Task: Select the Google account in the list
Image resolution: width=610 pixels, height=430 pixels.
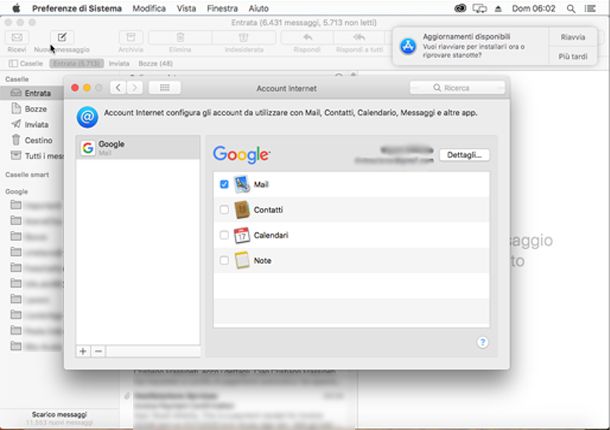Action: pos(138,147)
